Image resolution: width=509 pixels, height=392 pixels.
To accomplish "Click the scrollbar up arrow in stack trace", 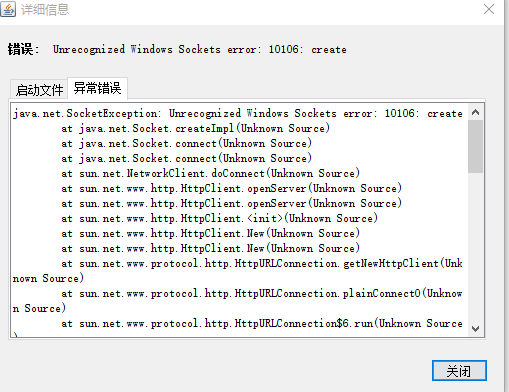I will tap(476, 113).
